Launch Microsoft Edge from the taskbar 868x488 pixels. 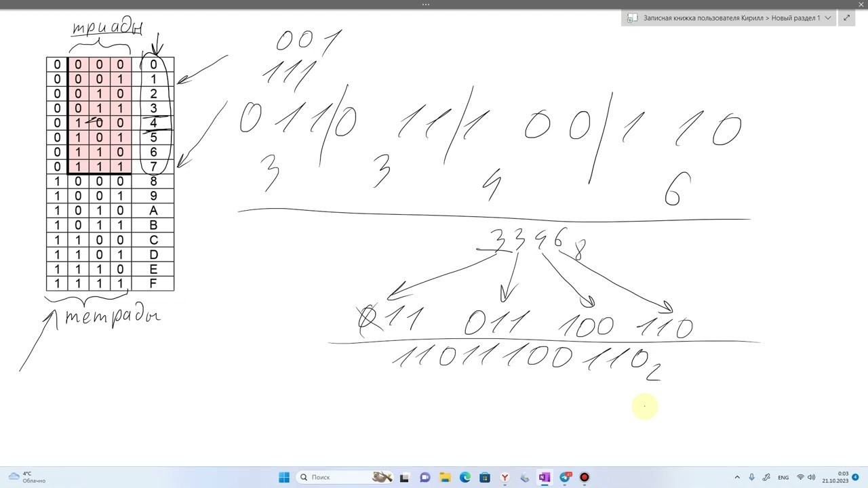tap(465, 477)
